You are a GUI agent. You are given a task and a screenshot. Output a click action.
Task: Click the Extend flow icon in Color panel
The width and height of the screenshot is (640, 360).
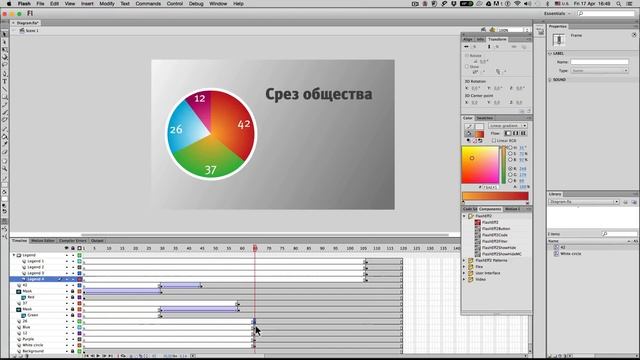(508, 133)
